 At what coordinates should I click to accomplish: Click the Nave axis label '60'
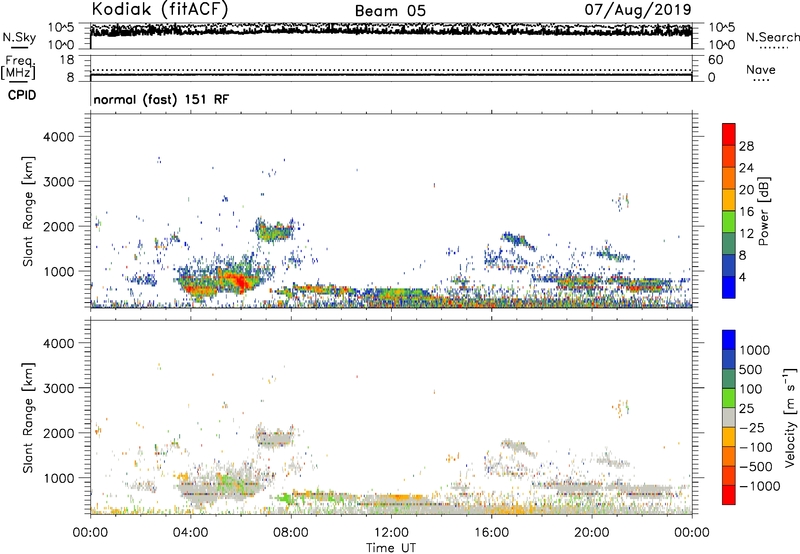715,60
